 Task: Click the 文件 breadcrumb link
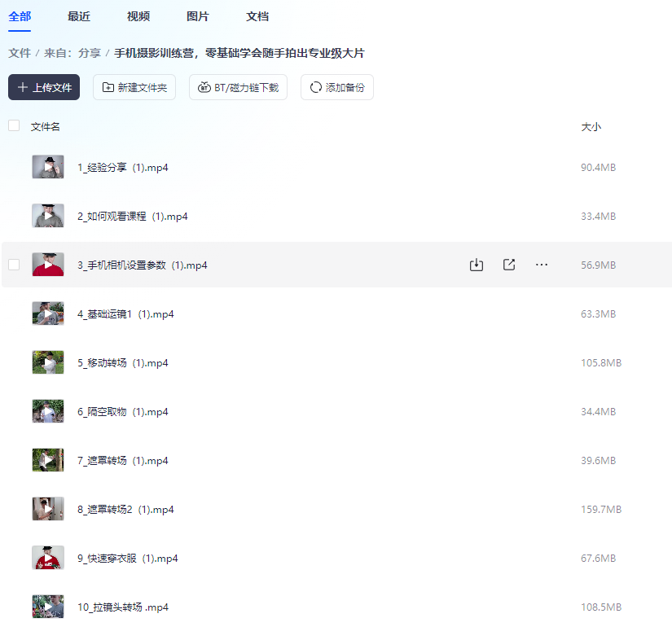tap(20, 53)
